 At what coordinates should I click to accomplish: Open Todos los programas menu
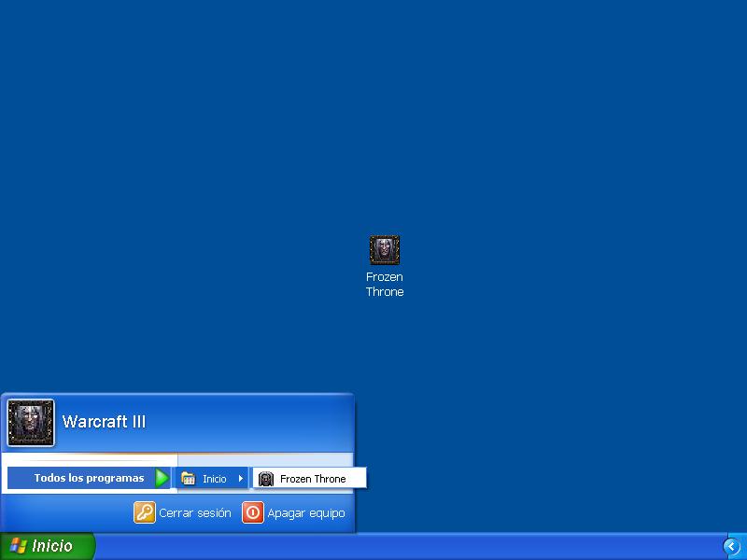(x=89, y=478)
